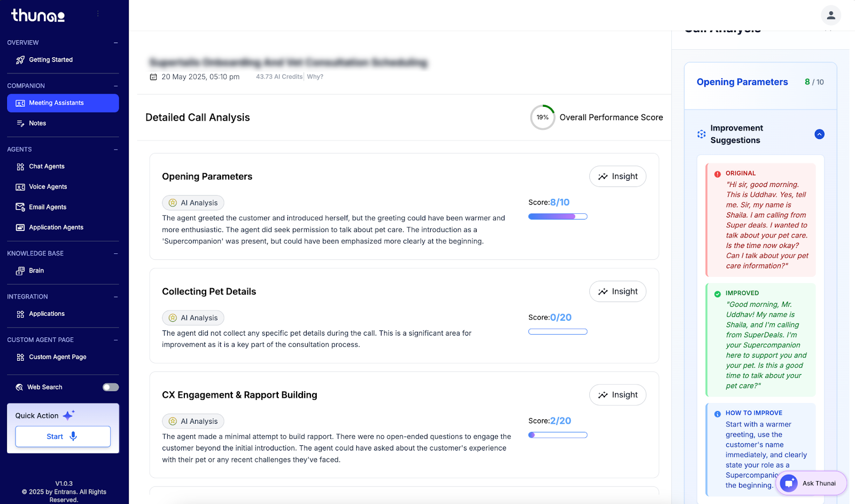Click the Quick Action sparkle icon
855x504 pixels.
69,415
